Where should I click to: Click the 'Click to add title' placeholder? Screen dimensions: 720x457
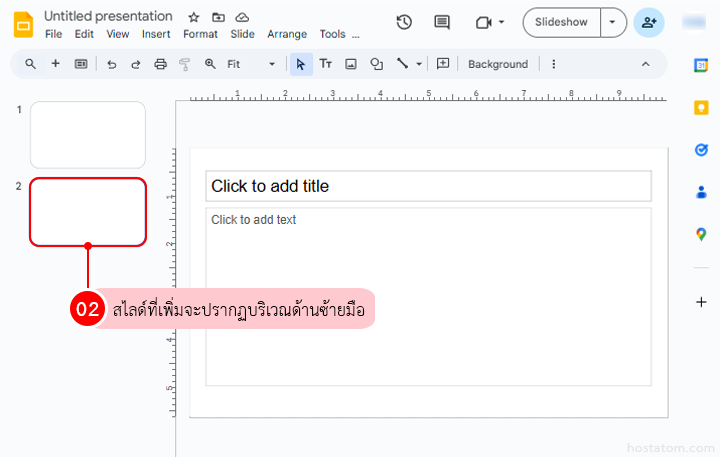428,186
